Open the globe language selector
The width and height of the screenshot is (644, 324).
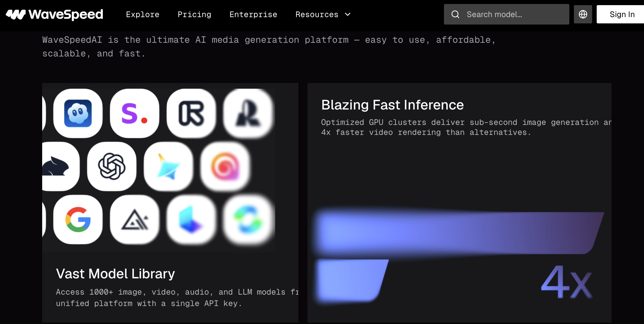coord(583,14)
